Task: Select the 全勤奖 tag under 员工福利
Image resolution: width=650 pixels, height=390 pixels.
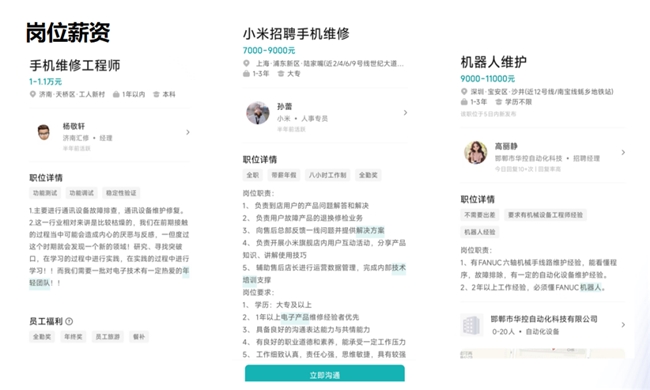Action: pos(42,337)
